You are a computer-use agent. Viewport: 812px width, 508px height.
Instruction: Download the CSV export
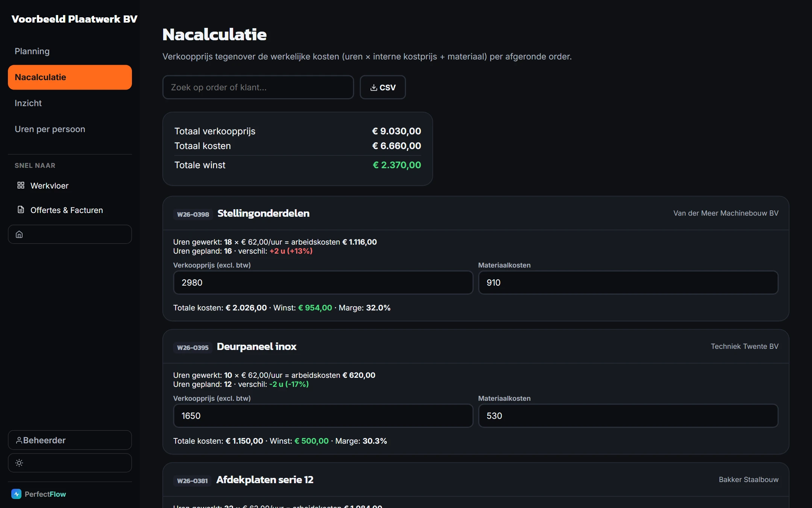(x=383, y=87)
